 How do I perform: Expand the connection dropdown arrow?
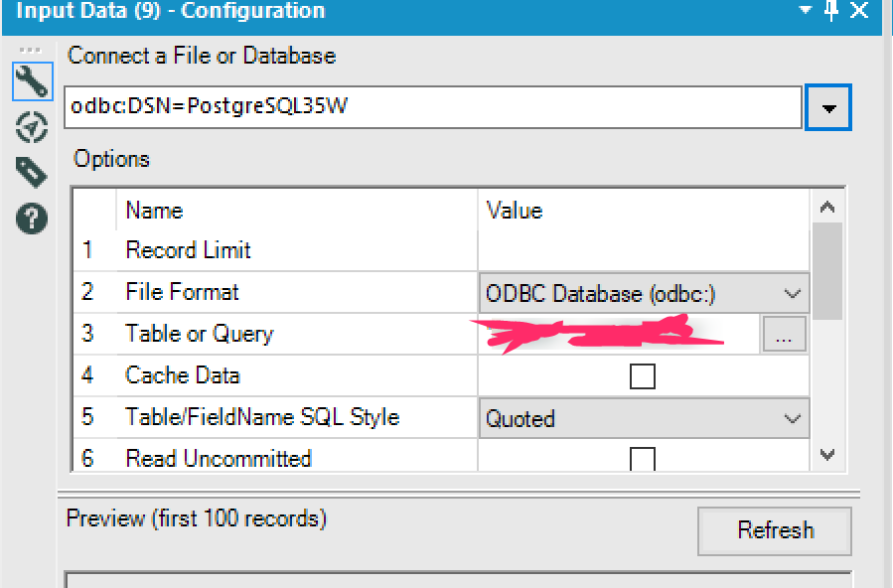coord(828,107)
